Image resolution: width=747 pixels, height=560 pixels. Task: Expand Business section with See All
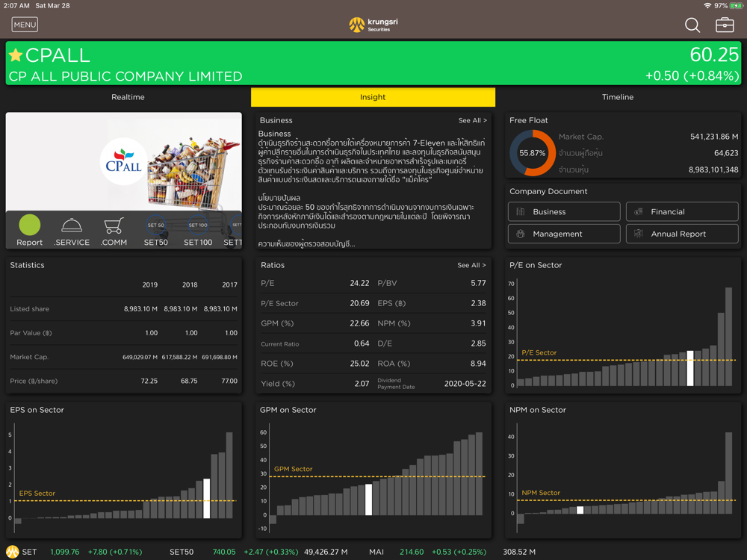[472, 120]
